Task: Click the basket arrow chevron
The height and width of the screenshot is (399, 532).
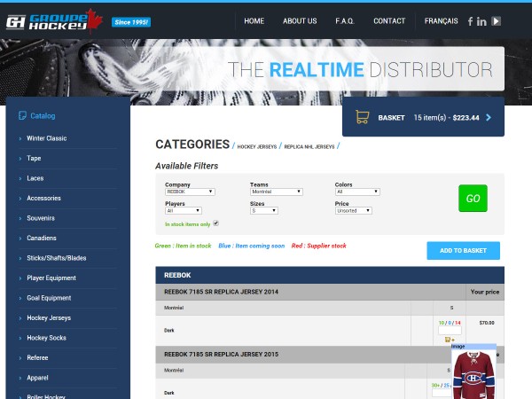Action: click(x=489, y=117)
